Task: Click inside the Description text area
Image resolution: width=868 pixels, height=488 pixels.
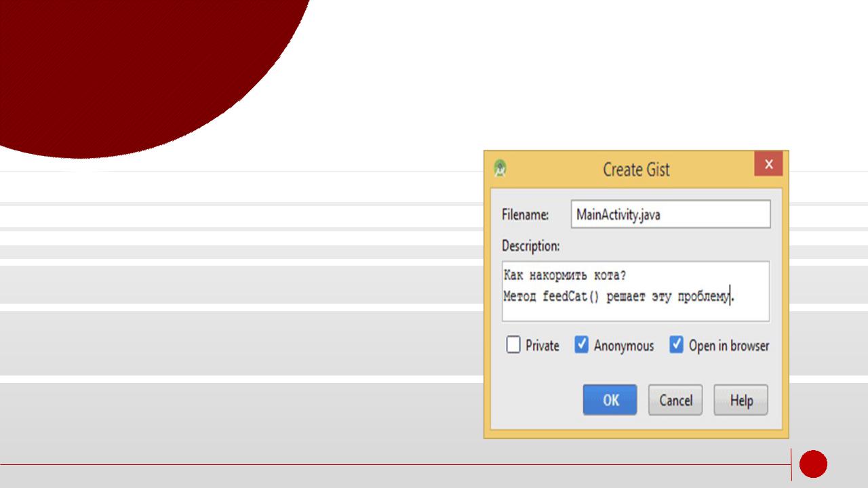Action: 636,291
